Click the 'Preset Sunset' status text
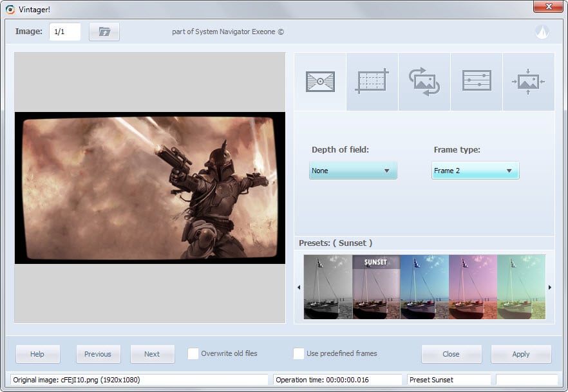Viewport: 568px width, 392px height. [431, 380]
